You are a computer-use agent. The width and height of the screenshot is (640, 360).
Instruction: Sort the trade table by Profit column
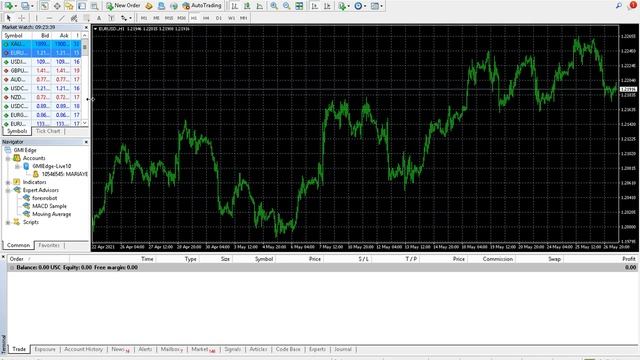[x=629, y=259]
